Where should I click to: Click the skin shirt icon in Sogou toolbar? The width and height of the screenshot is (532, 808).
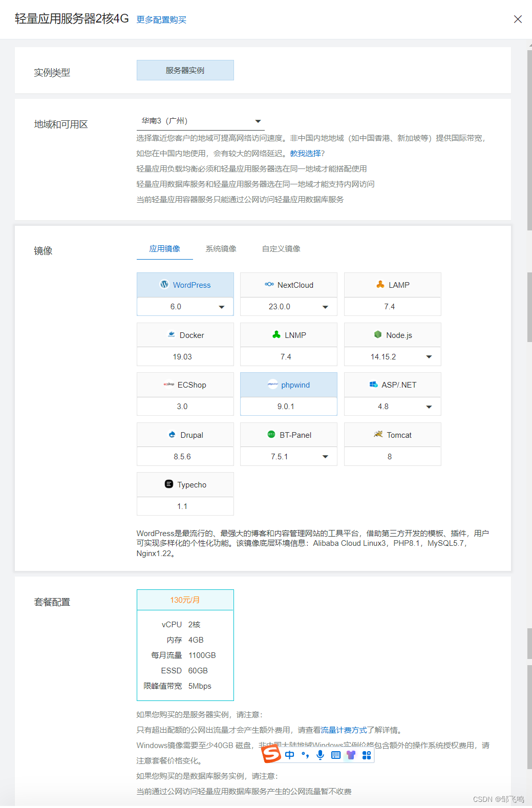point(351,755)
